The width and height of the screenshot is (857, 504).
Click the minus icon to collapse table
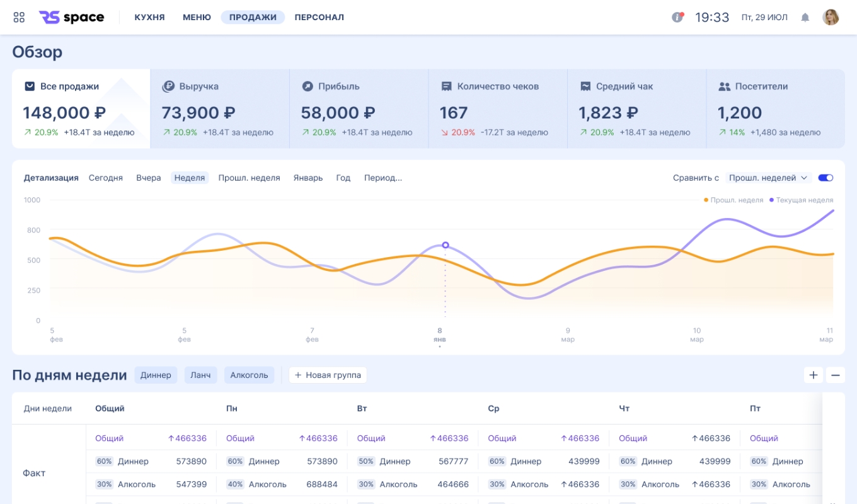[835, 375]
